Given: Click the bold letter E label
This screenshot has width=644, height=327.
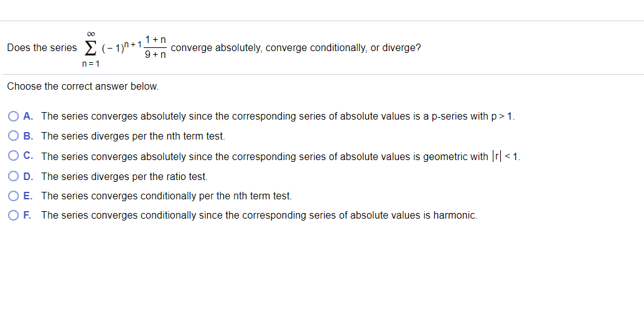Looking at the screenshot, I should tap(28, 196).
